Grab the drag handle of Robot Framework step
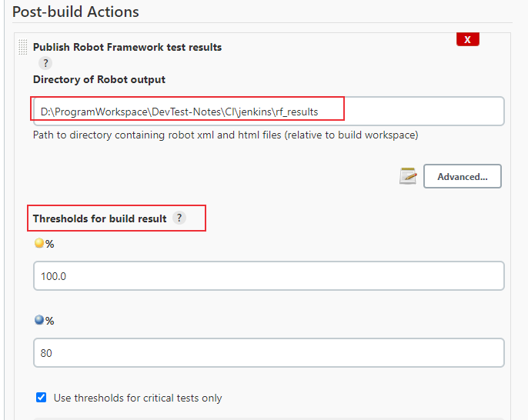The image size is (528, 420). click(22, 47)
